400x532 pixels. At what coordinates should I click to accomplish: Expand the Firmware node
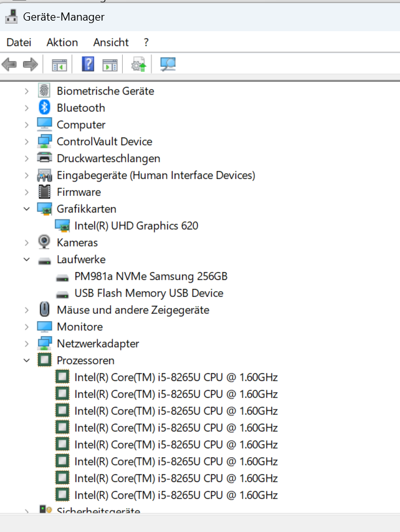click(x=26, y=192)
